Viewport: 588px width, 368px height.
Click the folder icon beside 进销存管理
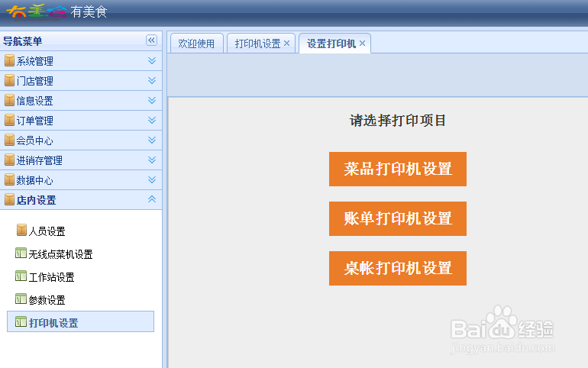tap(9, 160)
